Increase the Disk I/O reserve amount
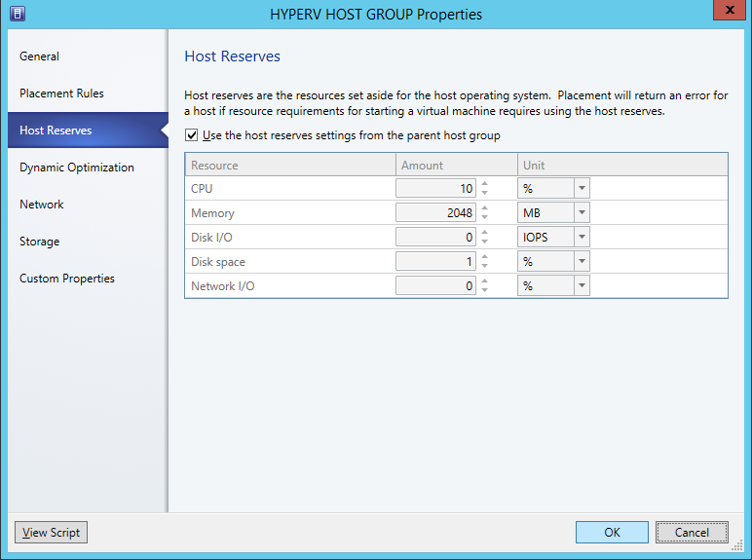752x560 pixels. coord(484,233)
